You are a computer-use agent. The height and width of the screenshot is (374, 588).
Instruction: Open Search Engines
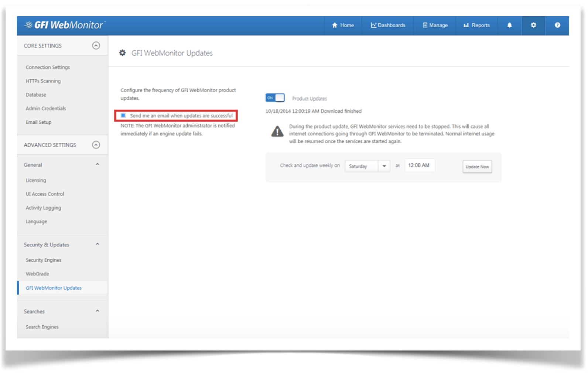42,327
